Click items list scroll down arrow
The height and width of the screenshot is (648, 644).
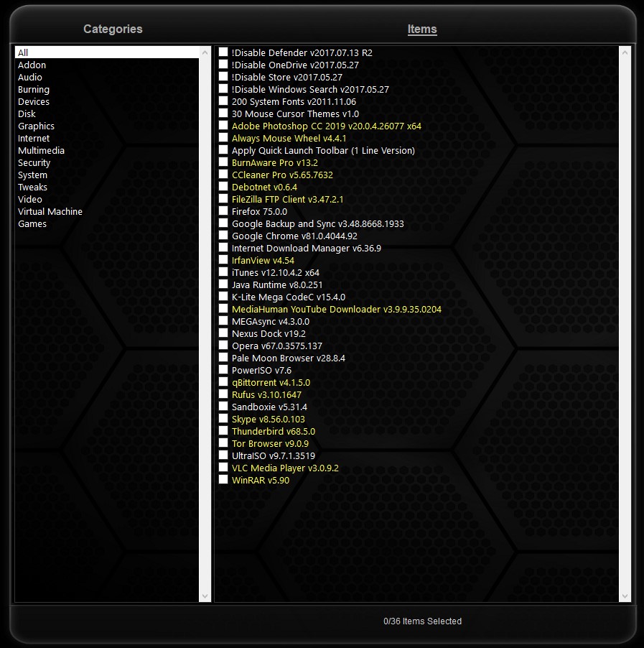click(625, 596)
